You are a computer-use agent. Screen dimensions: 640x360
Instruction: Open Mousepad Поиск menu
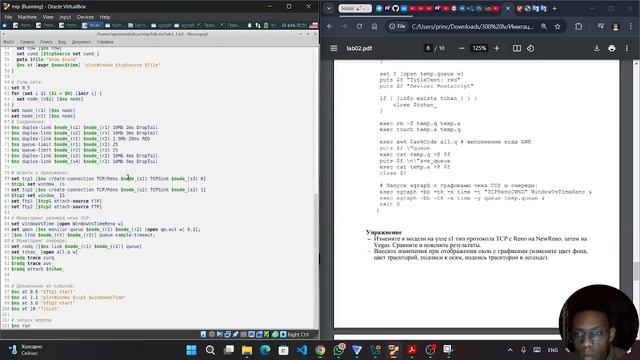46,42
